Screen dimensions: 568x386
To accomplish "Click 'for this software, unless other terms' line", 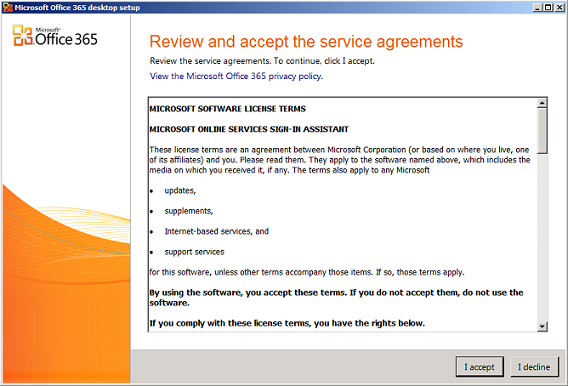I will point(307,272).
